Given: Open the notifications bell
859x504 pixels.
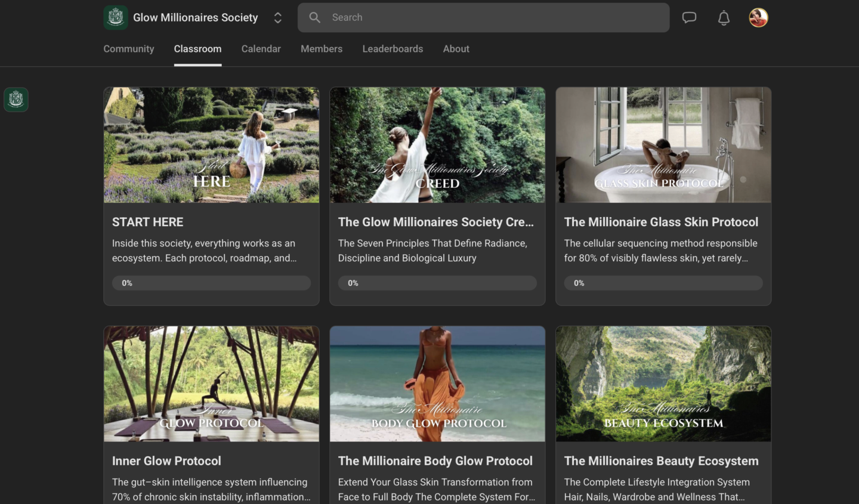Looking at the screenshot, I should point(724,18).
